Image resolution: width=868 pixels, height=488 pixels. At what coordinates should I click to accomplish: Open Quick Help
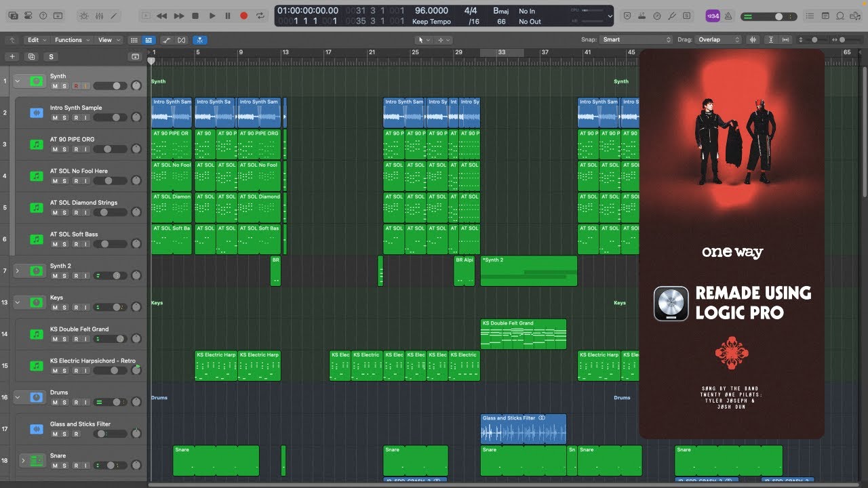click(x=43, y=16)
